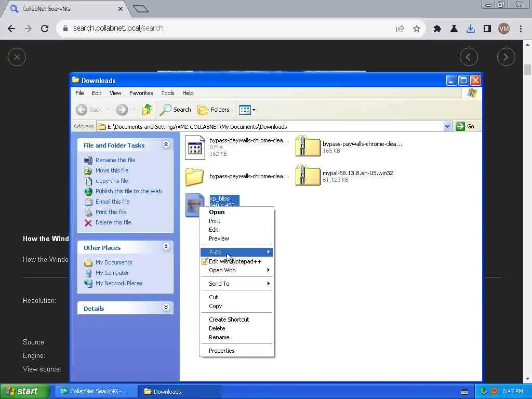Click Rename this file task
Viewport: 532px width, 399px height.
(115, 160)
